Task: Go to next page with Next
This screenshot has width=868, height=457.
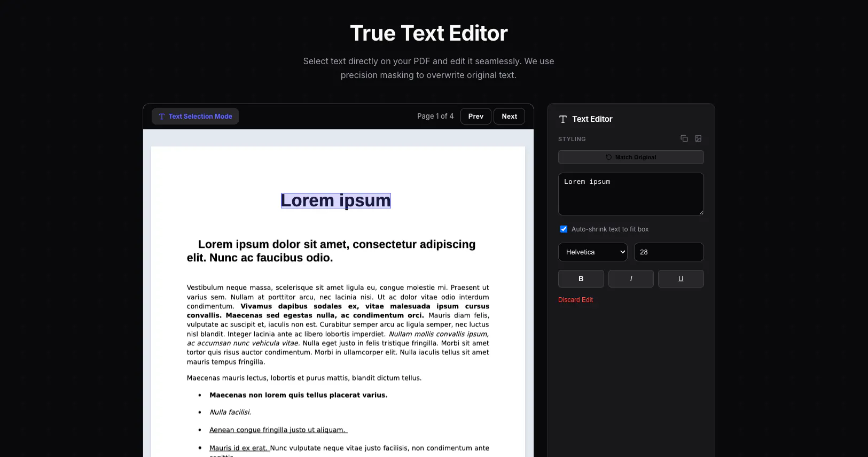Action: tap(509, 117)
